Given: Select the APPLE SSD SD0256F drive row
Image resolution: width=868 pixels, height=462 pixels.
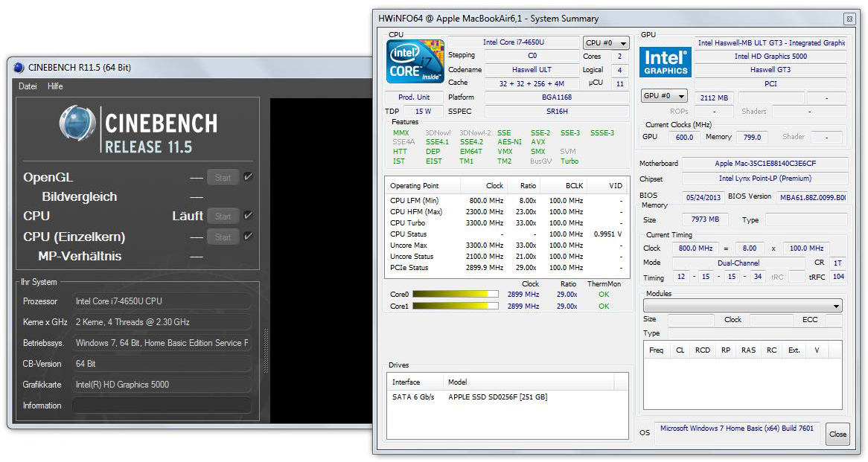Looking at the screenshot, I should tap(506, 397).
